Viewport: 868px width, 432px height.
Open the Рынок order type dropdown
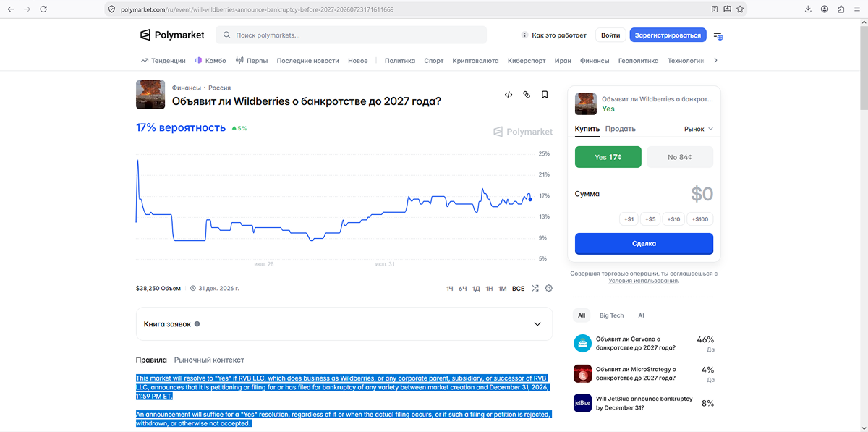(x=699, y=129)
